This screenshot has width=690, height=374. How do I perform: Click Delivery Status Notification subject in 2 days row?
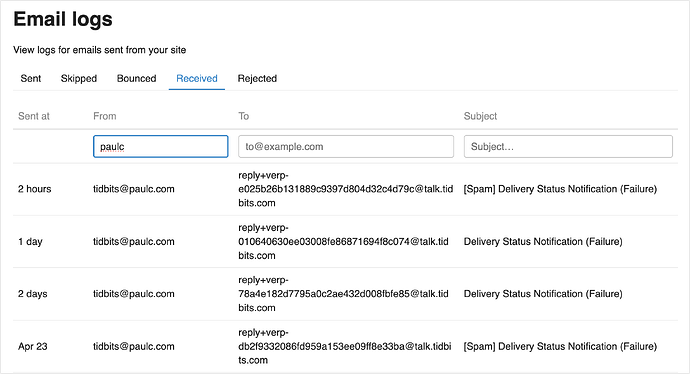tap(543, 294)
